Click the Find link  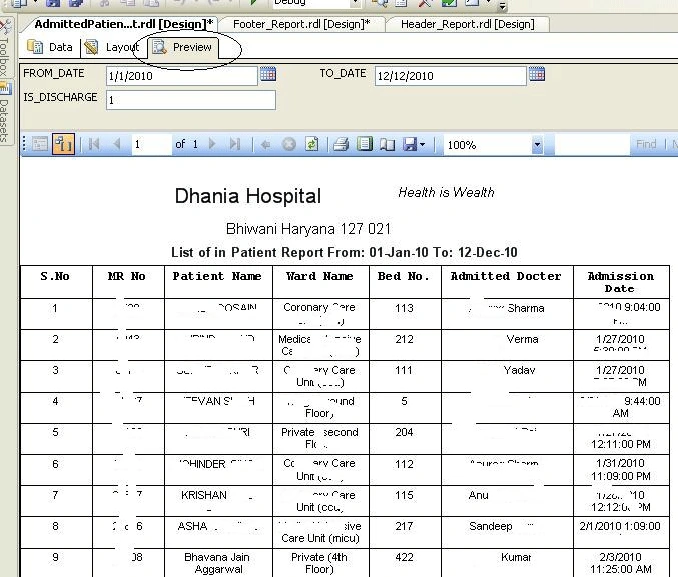(646, 144)
